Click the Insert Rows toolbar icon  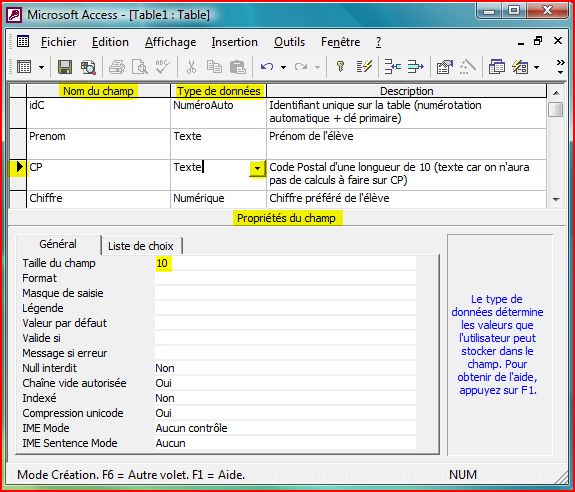(x=392, y=67)
